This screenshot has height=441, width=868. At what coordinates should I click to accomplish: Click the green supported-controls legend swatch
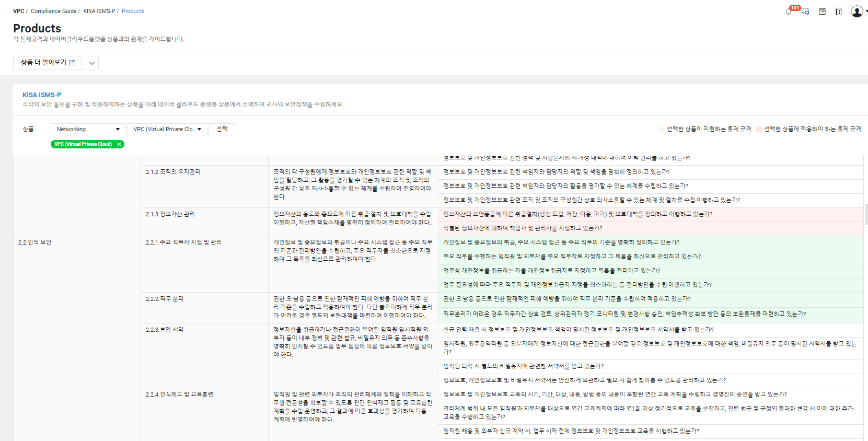click(x=662, y=129)
